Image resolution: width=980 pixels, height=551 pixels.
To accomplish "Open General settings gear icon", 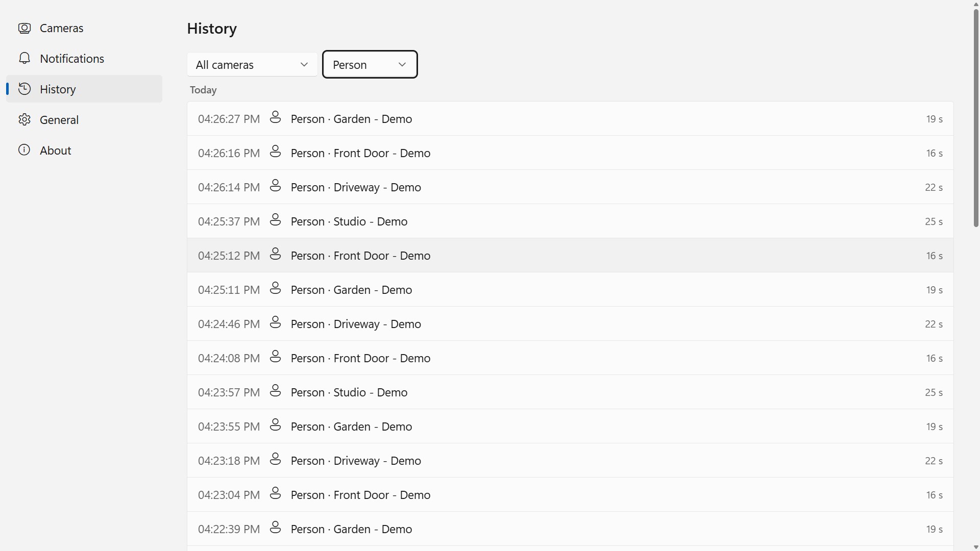I will (24, 120).
